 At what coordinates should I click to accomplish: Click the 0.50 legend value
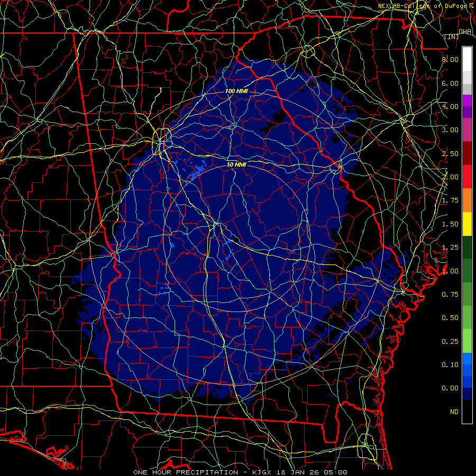pyautogui.click(x=450, y=318)
